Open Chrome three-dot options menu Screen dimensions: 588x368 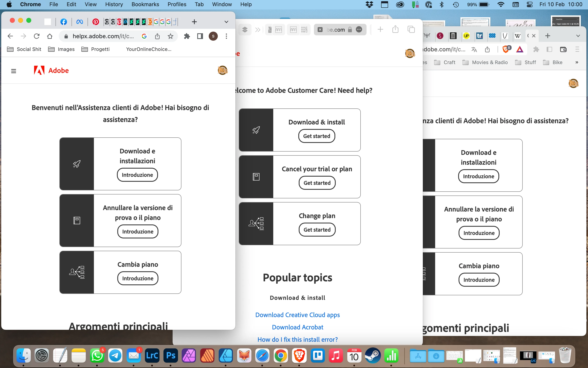pos(226,36)
